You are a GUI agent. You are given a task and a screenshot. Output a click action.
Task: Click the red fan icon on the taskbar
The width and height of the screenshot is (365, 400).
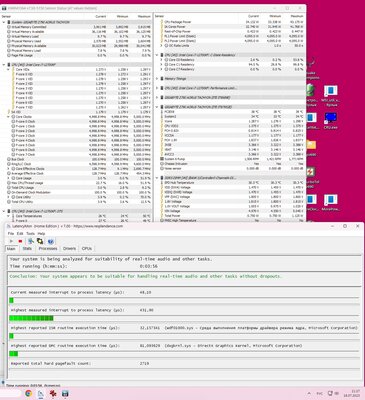point(53,393)
